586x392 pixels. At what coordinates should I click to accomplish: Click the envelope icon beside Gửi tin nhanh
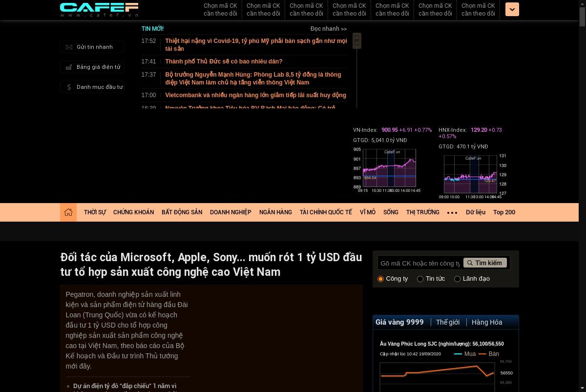69,47
